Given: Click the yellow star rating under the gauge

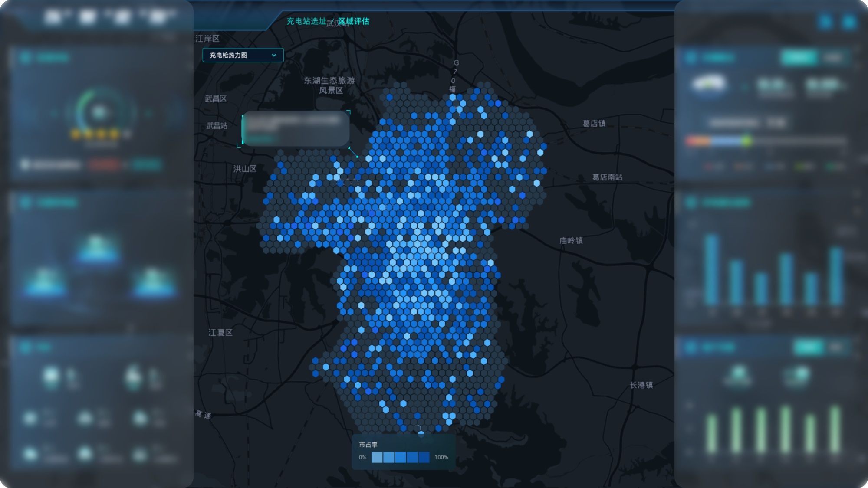Looking at the screenshot, I should (95, 134).
